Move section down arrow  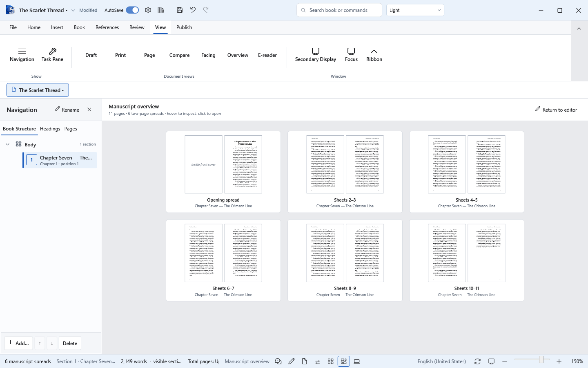tap(52, 343)
